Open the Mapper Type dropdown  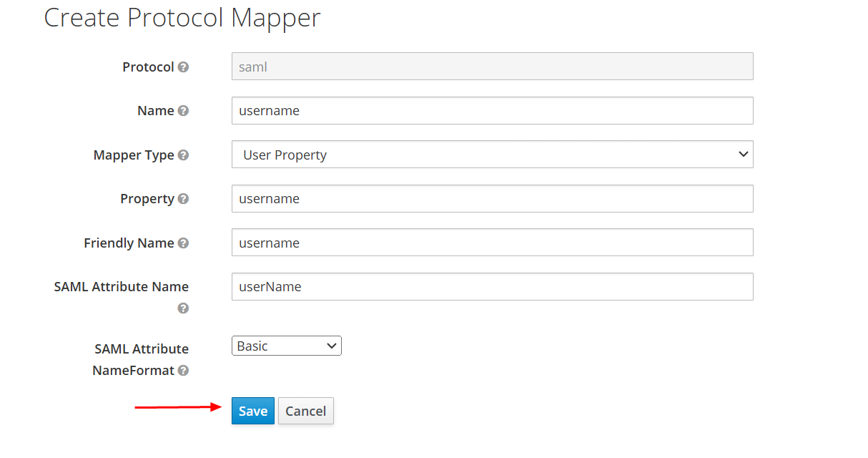pos(492,155)
